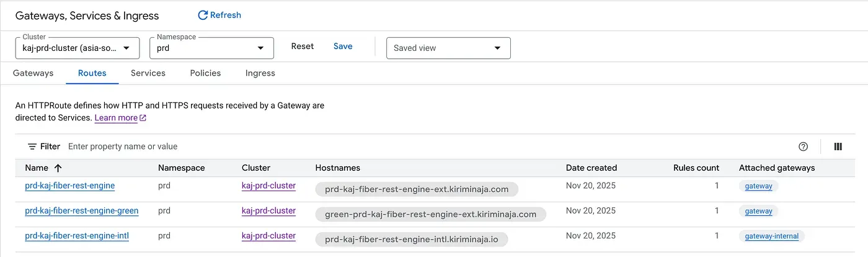Open the column display options icon
The height and width of the screenshot is (257, 868).
coord(838,147)
